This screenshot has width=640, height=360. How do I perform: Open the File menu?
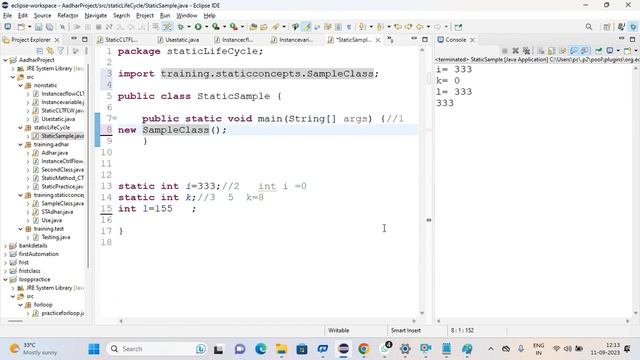point(7,16)
